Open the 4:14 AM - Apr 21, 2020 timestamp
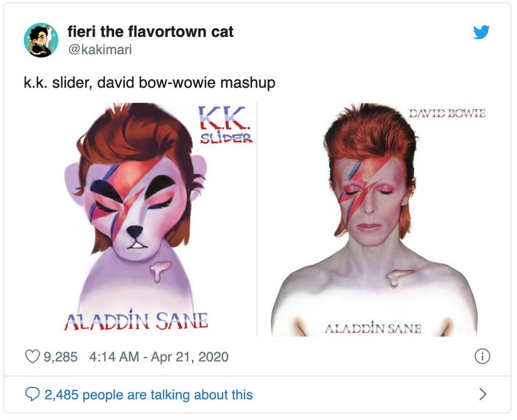This screenshot has height=420, width=517. pyautogui.click(x=159, y=357)
